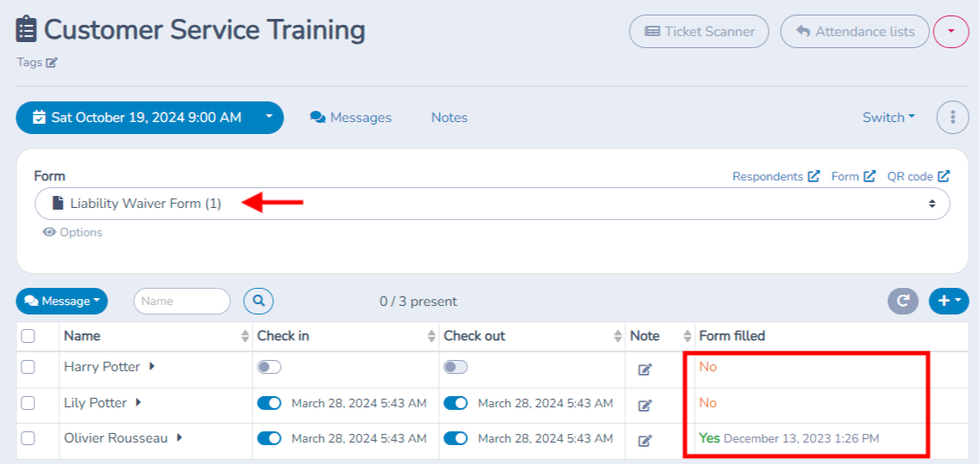980x464 pixels.
Task: Select the Olivier Rousseau row checkbox
Action: coord(28,438)
